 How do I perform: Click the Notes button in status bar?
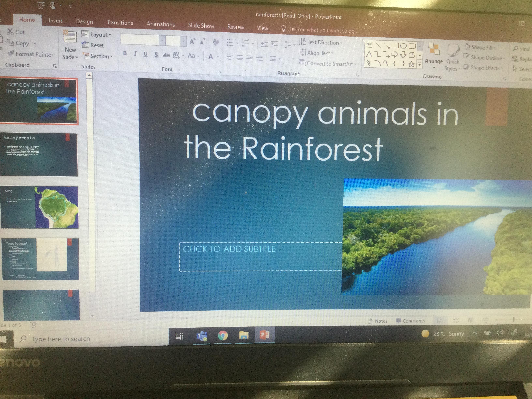(x=378, y=321)
